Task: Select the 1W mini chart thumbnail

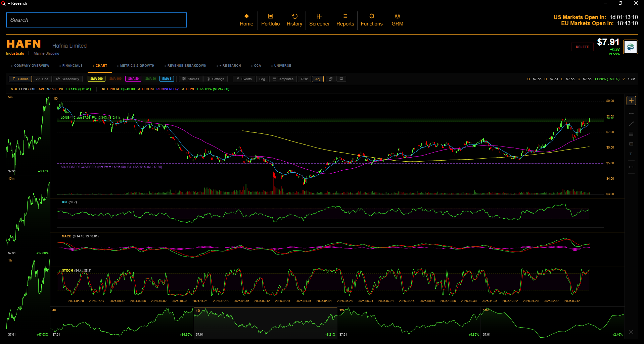Action: pos(409,323)
